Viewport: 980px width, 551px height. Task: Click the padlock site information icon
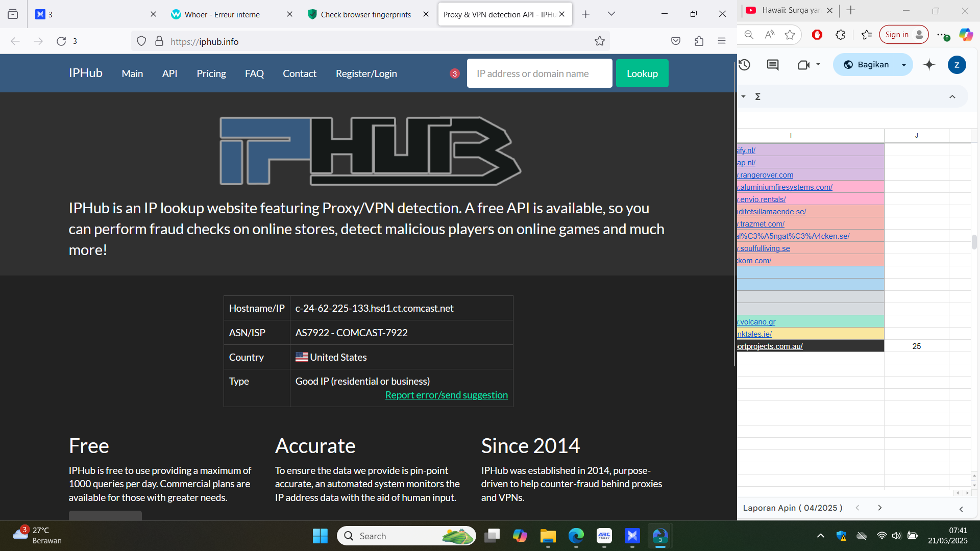[159, 41]
